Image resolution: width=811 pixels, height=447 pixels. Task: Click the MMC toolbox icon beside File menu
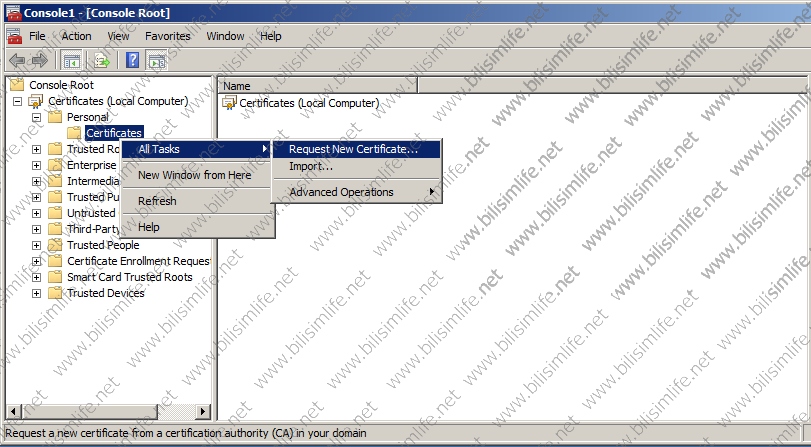click(x=14, y=36)
